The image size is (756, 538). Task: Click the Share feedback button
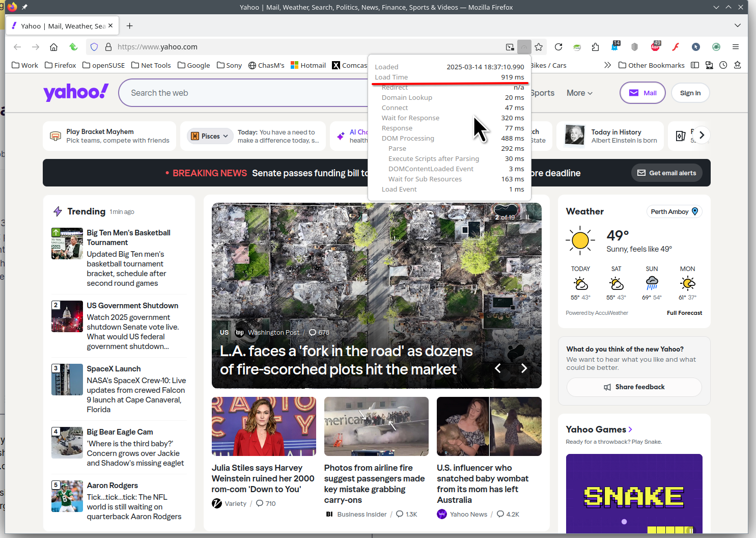click(x=634, y=387)
